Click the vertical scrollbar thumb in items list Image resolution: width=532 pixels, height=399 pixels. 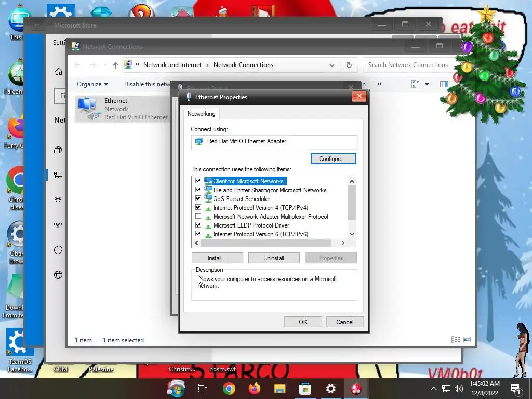pyautogui.click(x=352, y=203)
